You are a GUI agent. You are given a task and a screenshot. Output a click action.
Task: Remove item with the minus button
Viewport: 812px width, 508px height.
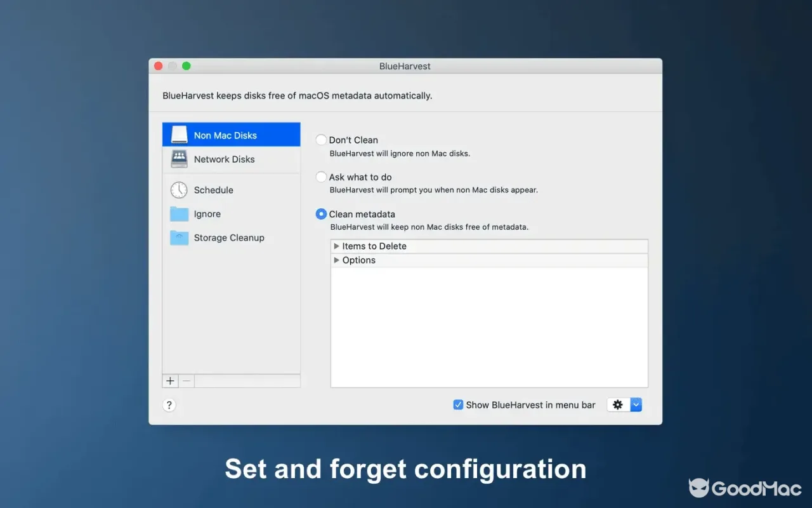tap(187, 381)
